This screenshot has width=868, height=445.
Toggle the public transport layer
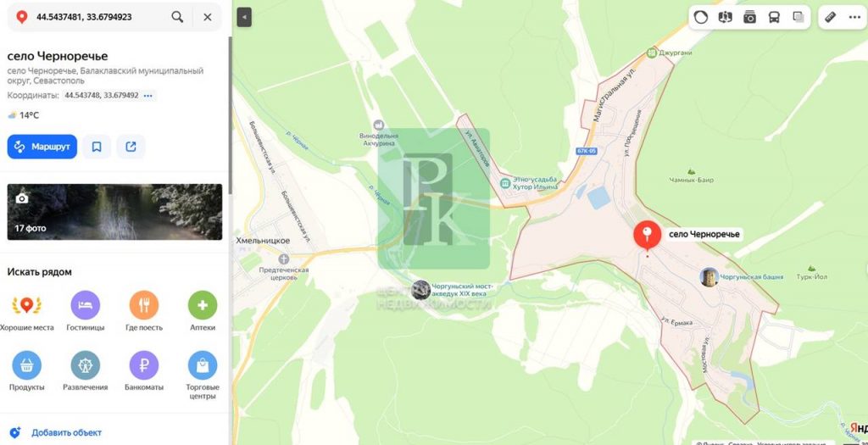click(774, 17)
